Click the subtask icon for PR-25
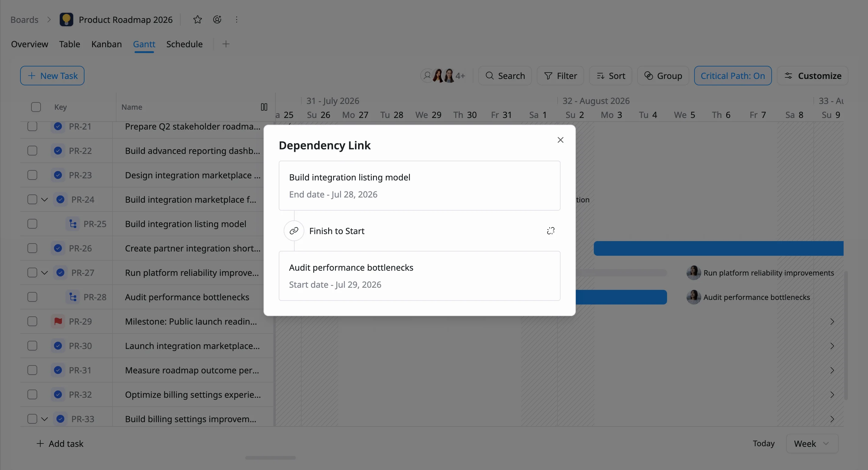The height and width of the screenshot is (470, 868). [x=73, y=224]
